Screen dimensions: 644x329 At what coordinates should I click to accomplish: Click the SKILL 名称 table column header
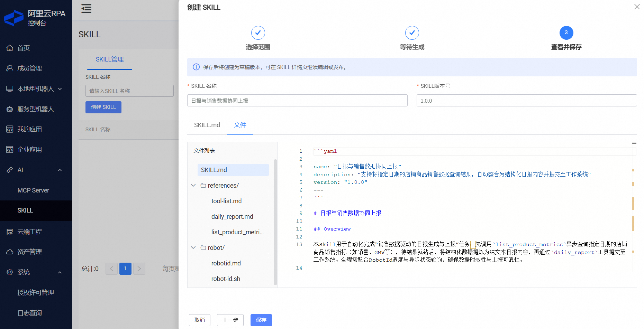pyautogui.click(x=98, y=130)
